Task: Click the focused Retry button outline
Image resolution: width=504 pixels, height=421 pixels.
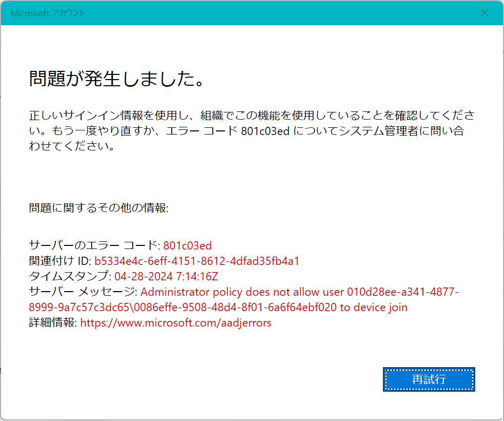Action: (429, 379)
